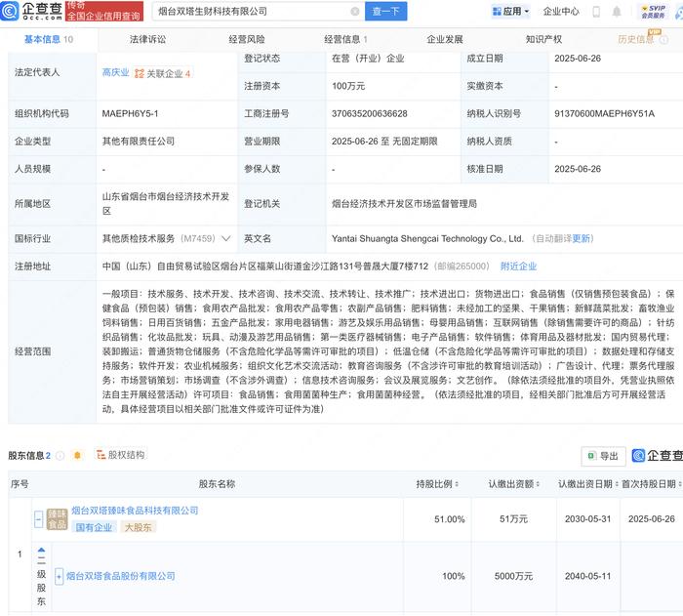Viewport: 683px width, 616px height.
Task: Click 烟台经济技术开发区市场监督管理局
Action: (x=404, y=204)
